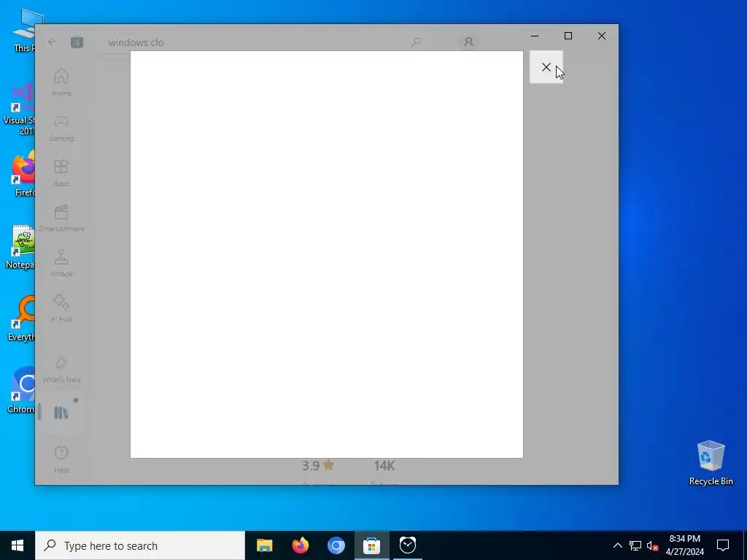747x560 pixels.
Task: Open Chromium from the taskbar
Action: [x=336, y=545]
